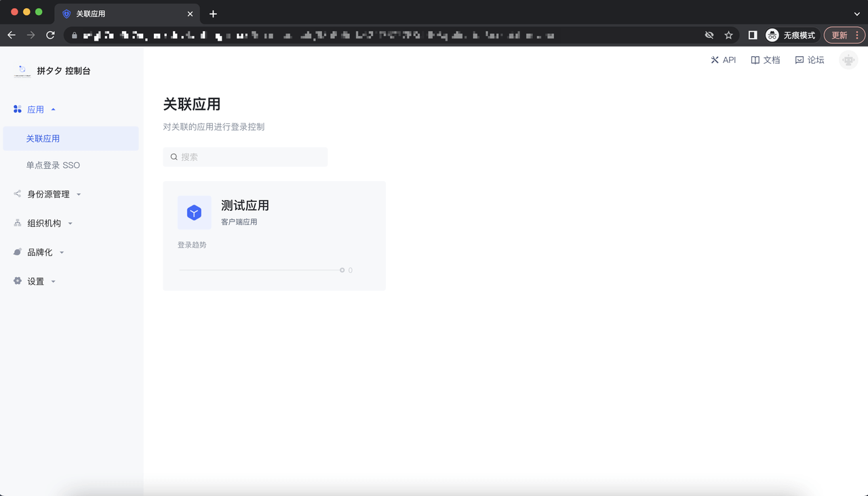Viewport: 868px width, 496px height.
Task: Click the incognito mode indicator icon
Action: [772, 35]
